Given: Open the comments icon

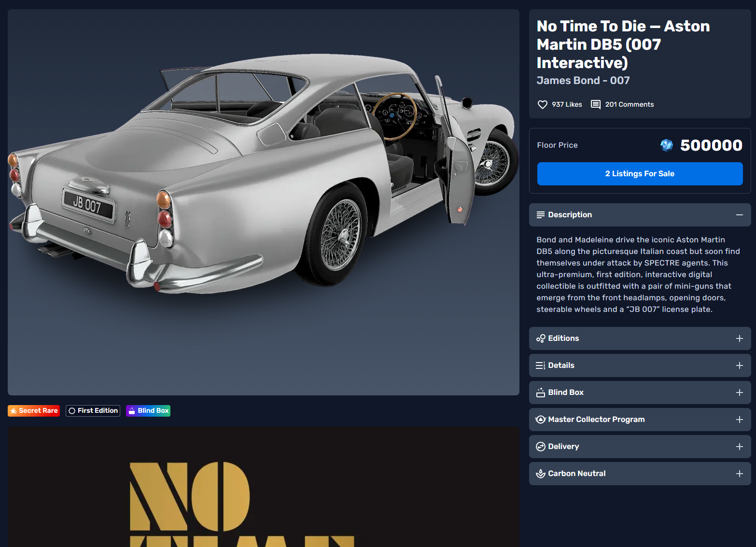Looking at the screenshot, I should click(596, 105).
